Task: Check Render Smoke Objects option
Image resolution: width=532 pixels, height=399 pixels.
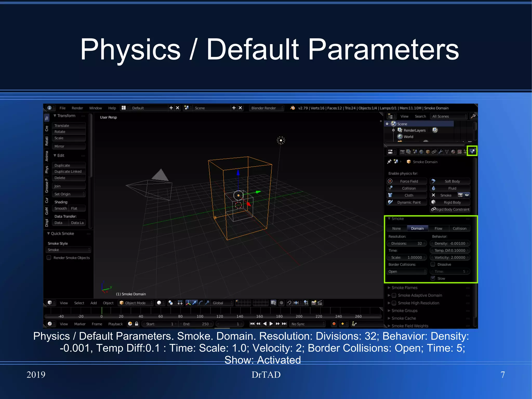Action: tap(49, 258)
